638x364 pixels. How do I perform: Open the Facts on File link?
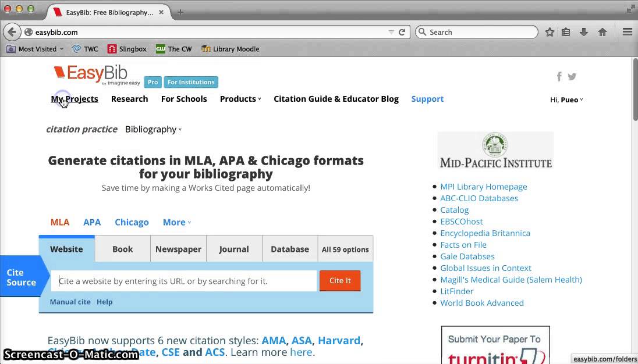[x=463, y=245]
